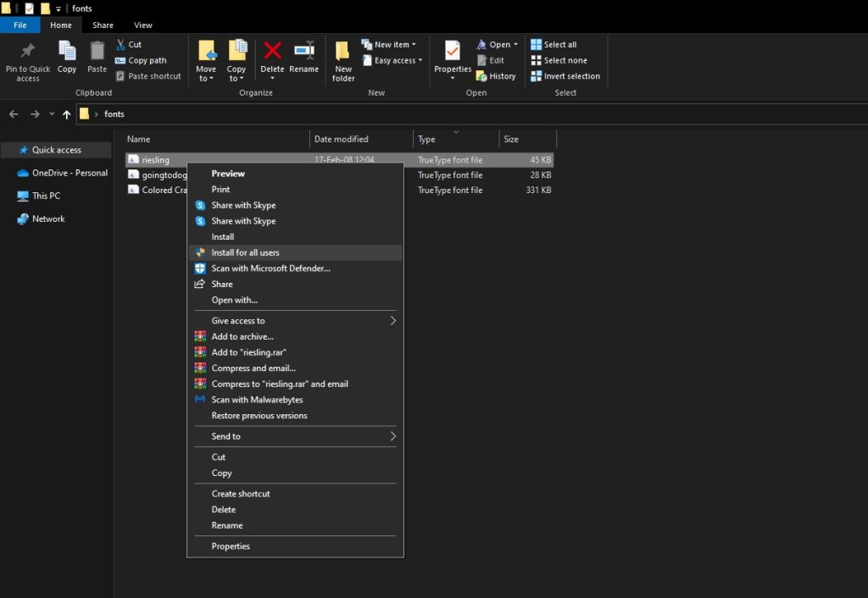Click the Up one level arrow
868x598 pixels.
click(66, 114)
